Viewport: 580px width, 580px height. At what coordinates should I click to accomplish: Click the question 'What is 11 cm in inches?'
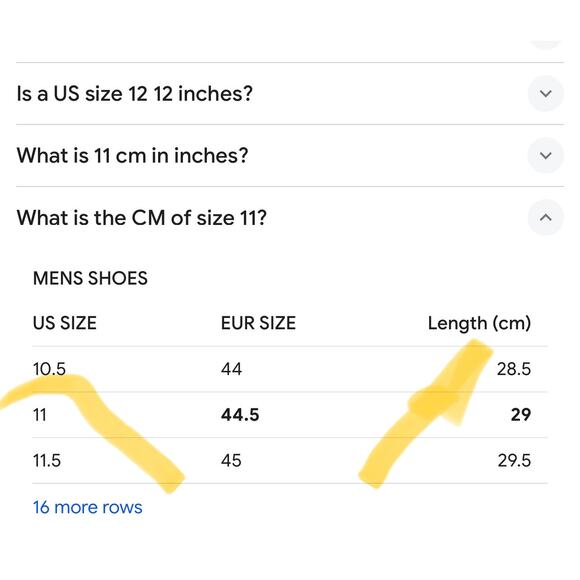click(x=132, y=155)
